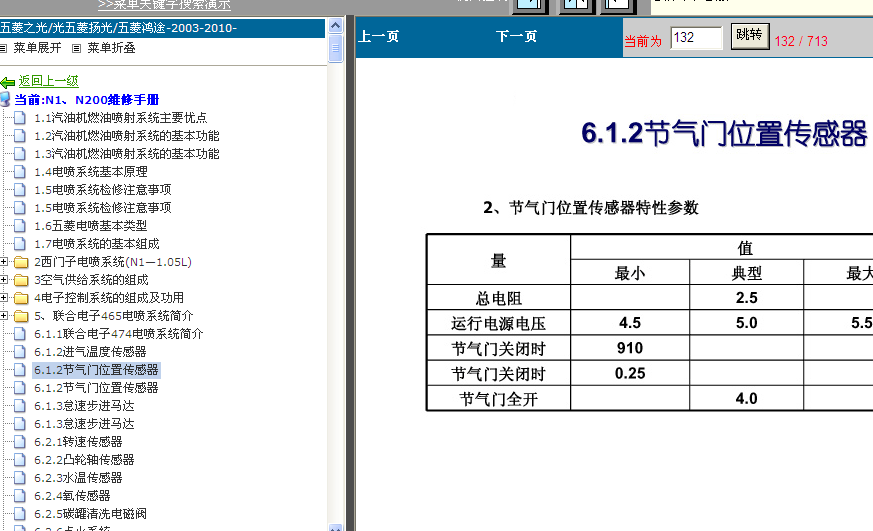Click the 4.0 value cell

pos(747,399)
